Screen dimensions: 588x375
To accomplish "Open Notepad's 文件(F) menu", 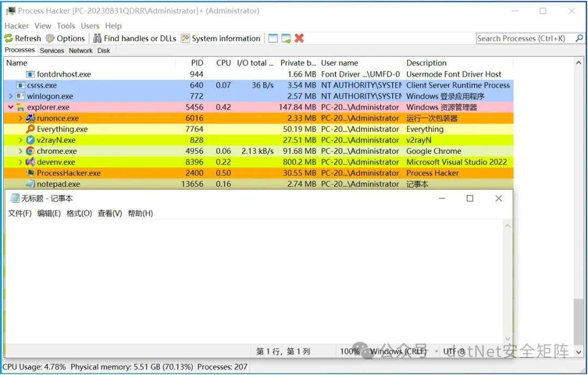I will tap(20, 213).
